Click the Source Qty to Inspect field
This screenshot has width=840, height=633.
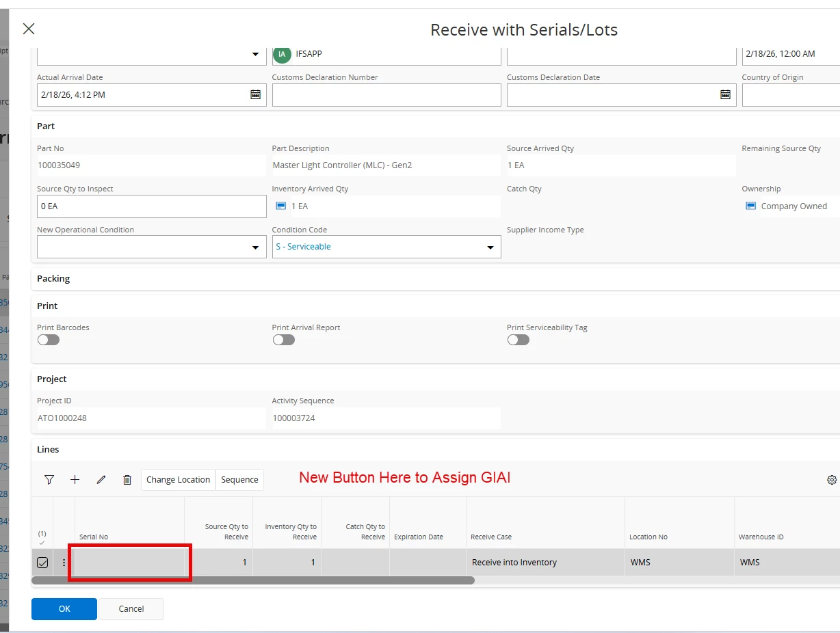pyautogui.click(x=151, y=206)
